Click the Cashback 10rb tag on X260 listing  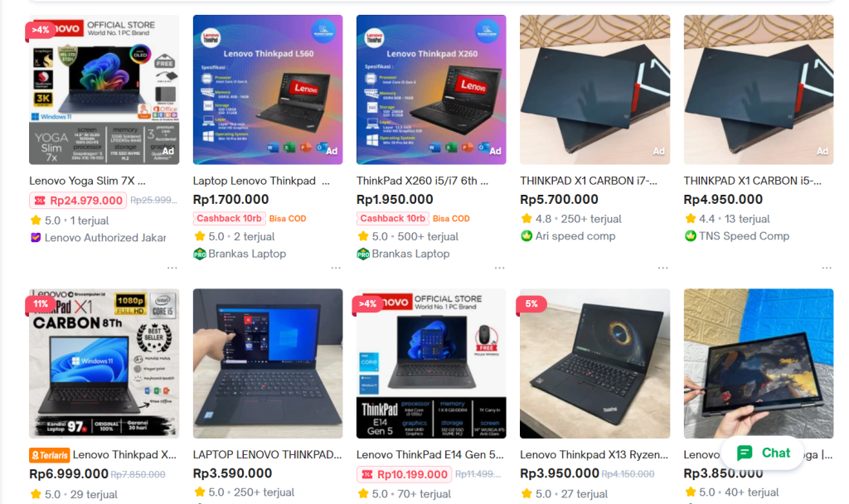tap(392, 218)
